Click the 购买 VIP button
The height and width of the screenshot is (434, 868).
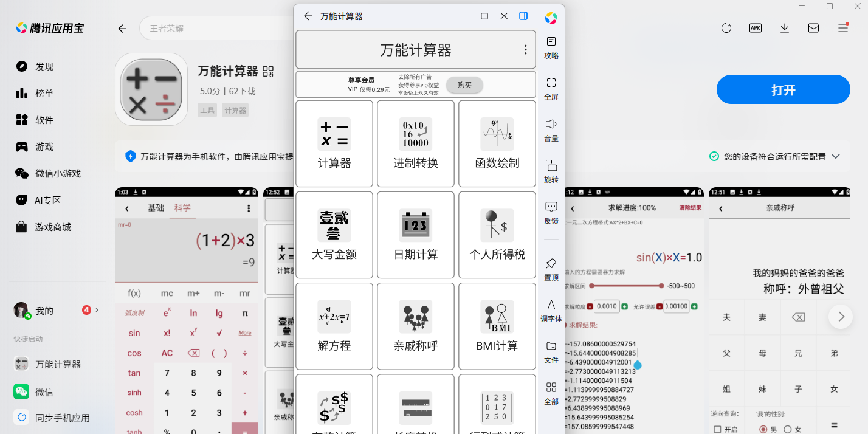[x=464, y=85]
